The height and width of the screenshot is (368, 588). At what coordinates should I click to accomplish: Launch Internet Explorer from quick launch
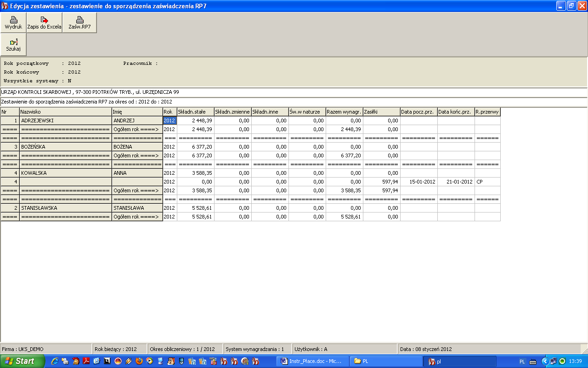point(55,362)
